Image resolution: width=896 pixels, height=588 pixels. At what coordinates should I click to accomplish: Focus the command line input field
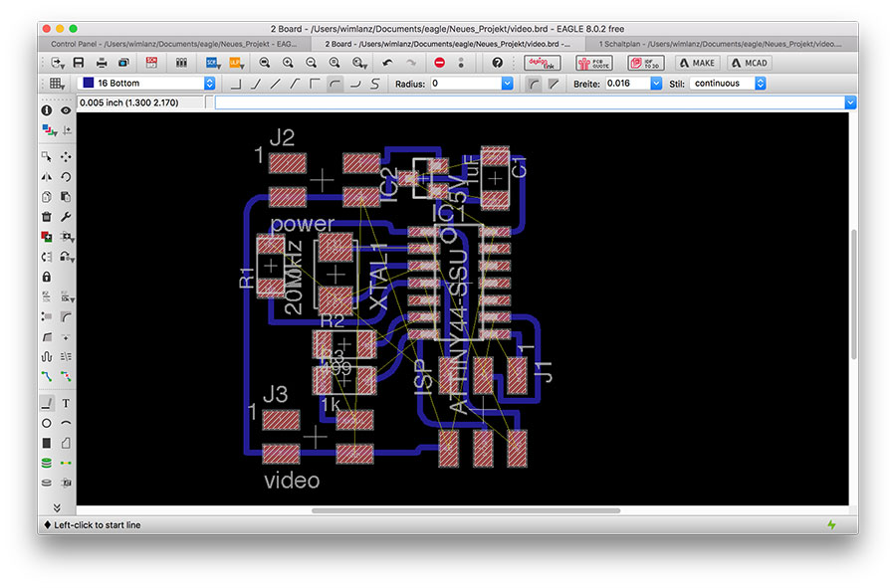point(530,102)
